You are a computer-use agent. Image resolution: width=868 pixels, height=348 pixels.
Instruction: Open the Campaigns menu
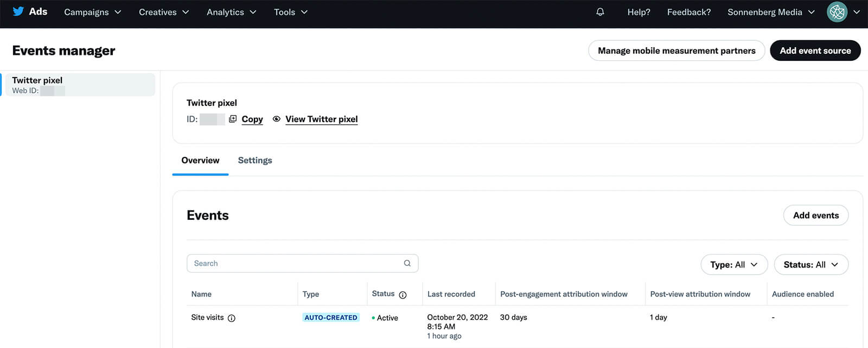click(x=93, y=12)
